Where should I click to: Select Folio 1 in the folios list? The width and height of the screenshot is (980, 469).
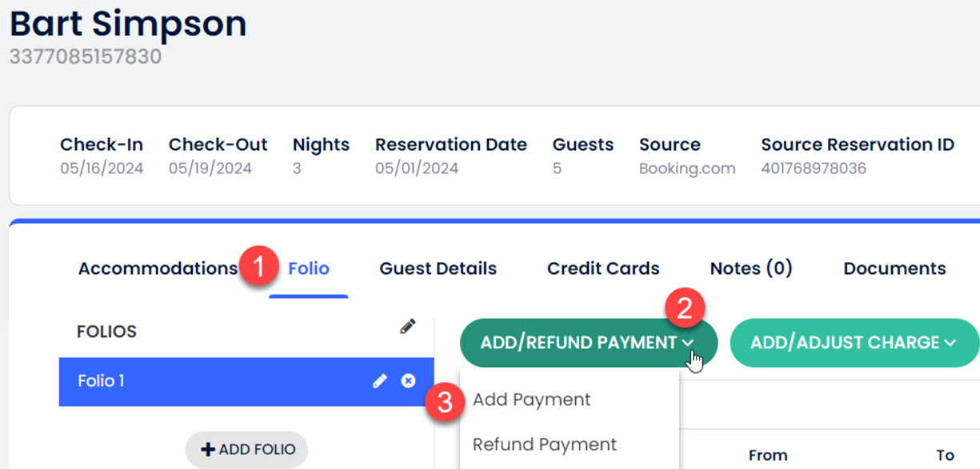pyautogui.click(x=160, y=381)
